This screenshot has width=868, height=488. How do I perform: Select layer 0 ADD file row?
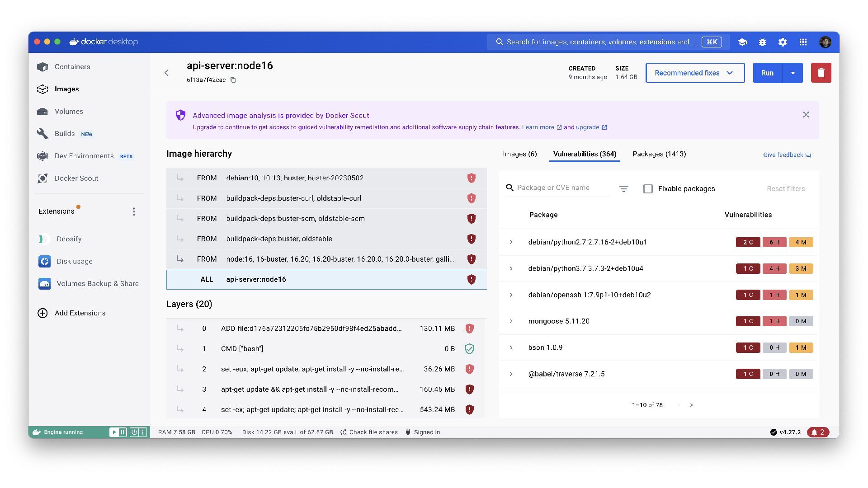coord(325,328)
